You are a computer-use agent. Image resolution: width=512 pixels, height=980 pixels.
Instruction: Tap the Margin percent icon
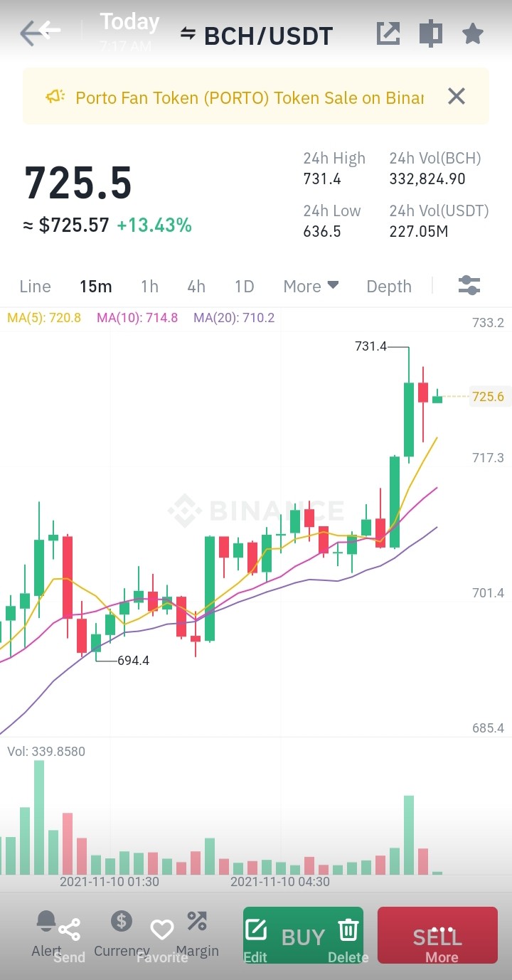(x=197, y=921)
